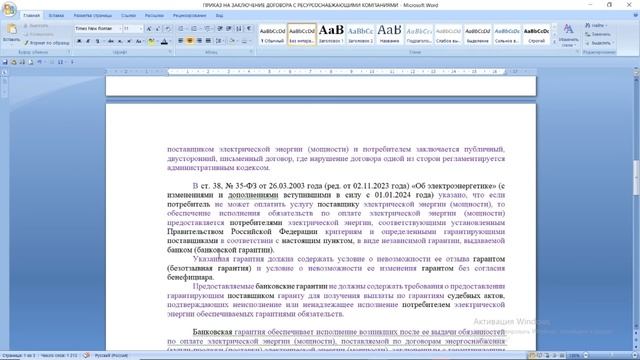Click the Save icon in quick access toolbar
The height and width of the screenshot is (360, 640).
click(5, 62)
